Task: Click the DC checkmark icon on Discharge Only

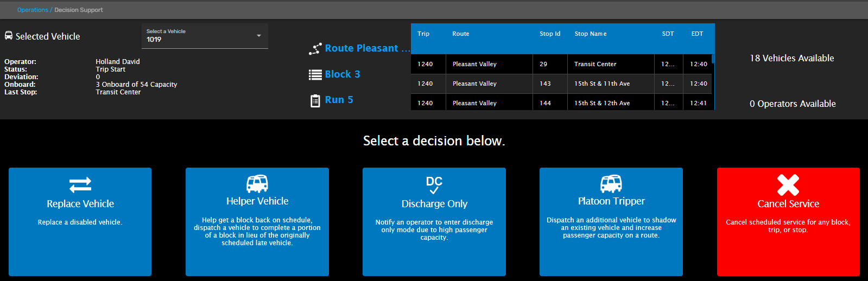Action: tap(434, 185)
